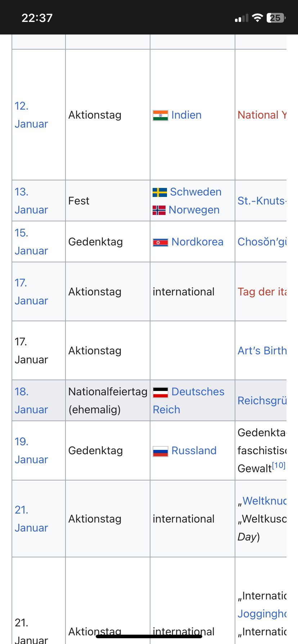This screenshot has width=298, height=644.
Task: Follow the Schweden link
Action: [x=195, y=192]
